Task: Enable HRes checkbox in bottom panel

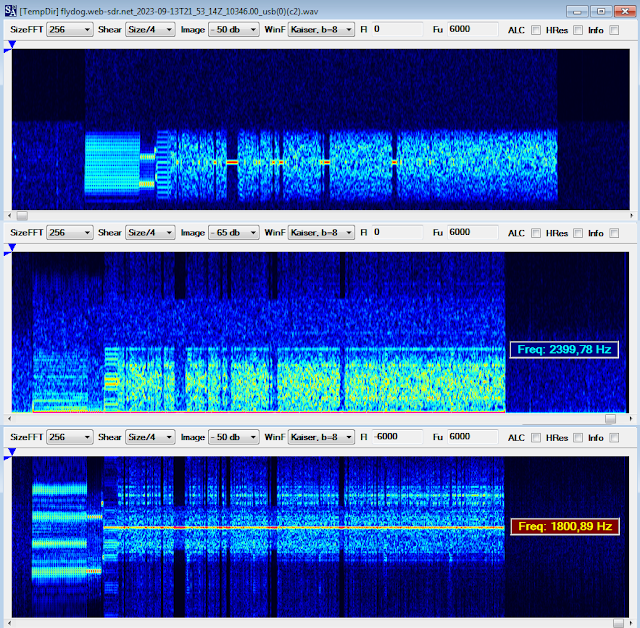Action: pyautogui.click(x=578, y=437)
